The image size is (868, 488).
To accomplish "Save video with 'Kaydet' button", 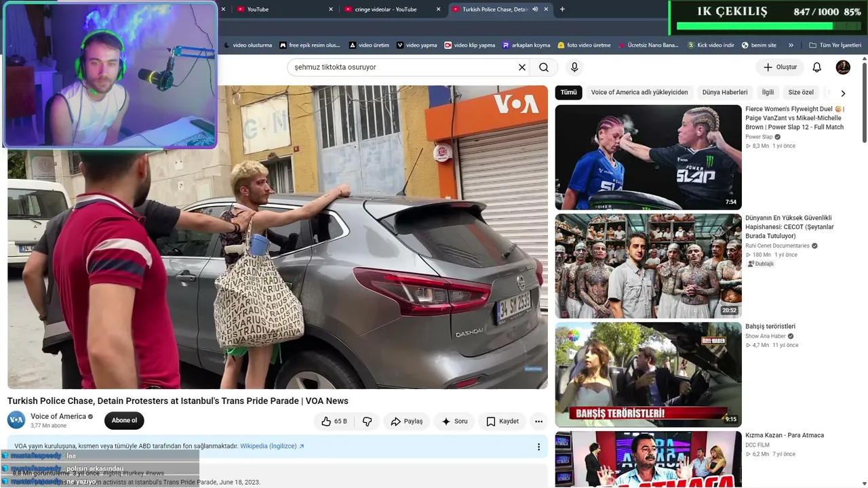I will coord(502,422).
